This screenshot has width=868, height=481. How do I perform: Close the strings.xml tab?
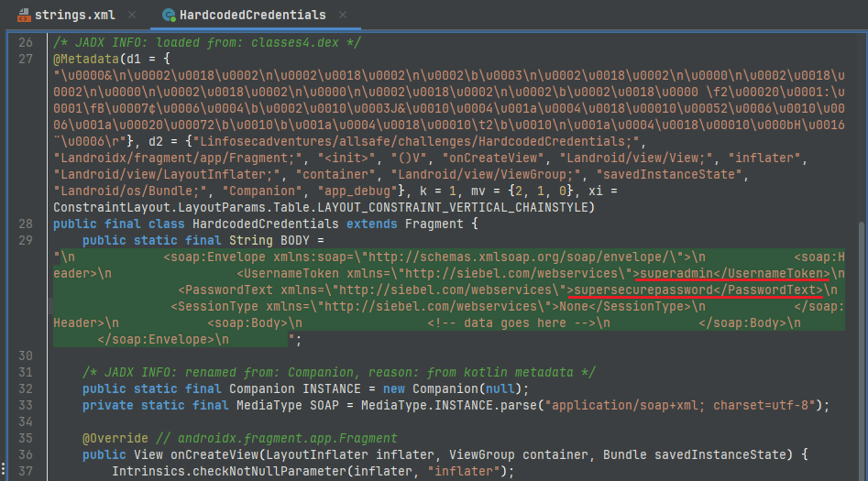132,15
